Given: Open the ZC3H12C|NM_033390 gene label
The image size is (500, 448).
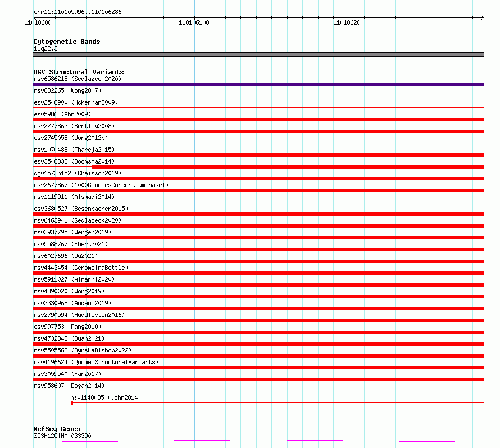Looking at the screenshot, I should pyautogui.click(x=62, y=436).
